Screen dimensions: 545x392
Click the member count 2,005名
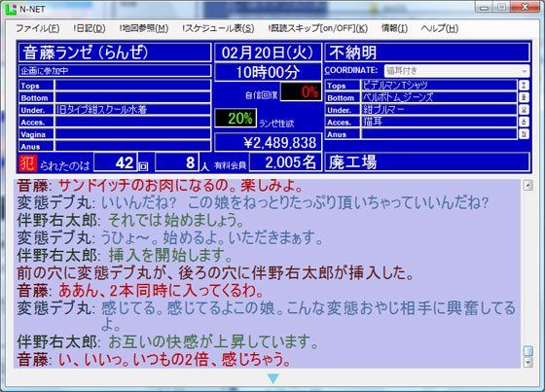pyautogui.click(x=285, y=162)
